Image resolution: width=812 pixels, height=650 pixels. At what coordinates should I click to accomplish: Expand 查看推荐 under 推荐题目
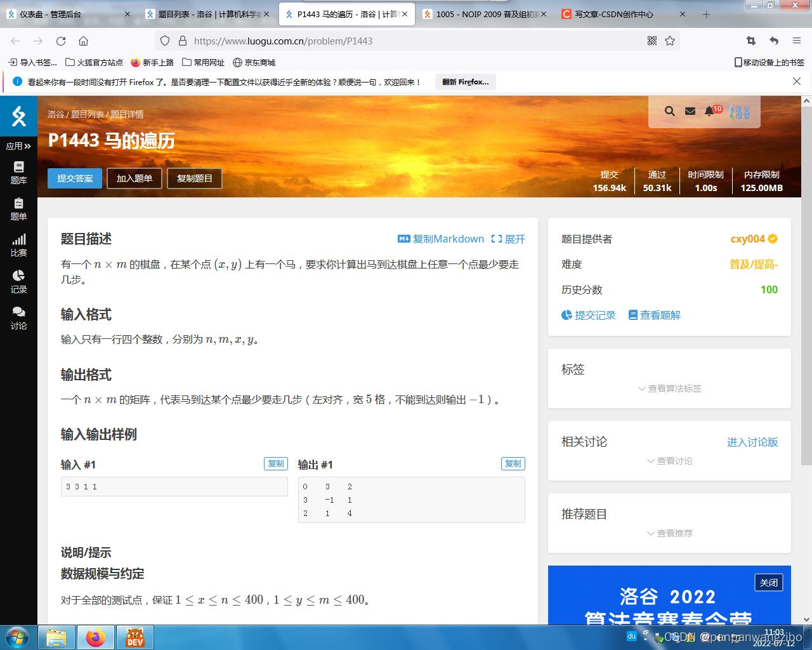click(x=669, y=533)
